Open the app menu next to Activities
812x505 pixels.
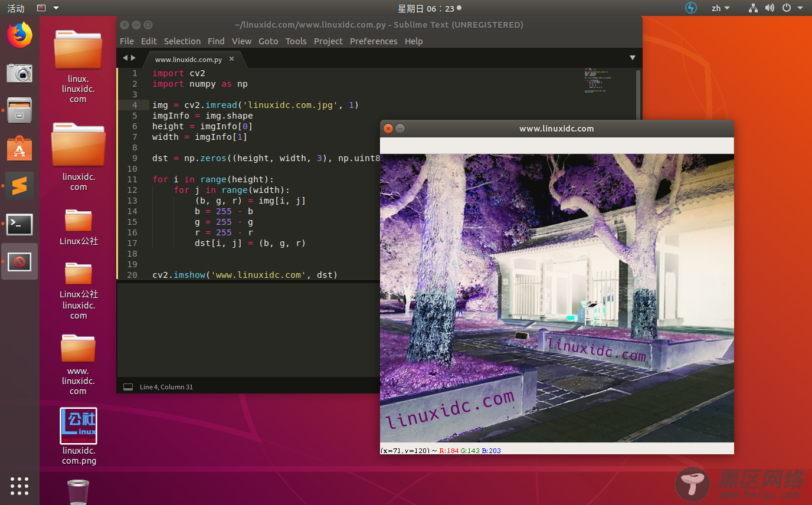tap(48, 8)
